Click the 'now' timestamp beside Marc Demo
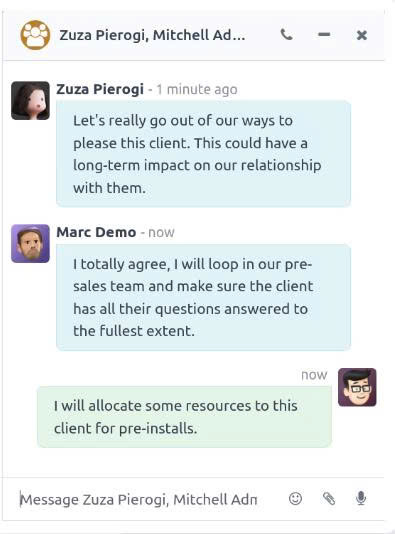This screenshot has width=395, height=534. (x=161, y=233)
